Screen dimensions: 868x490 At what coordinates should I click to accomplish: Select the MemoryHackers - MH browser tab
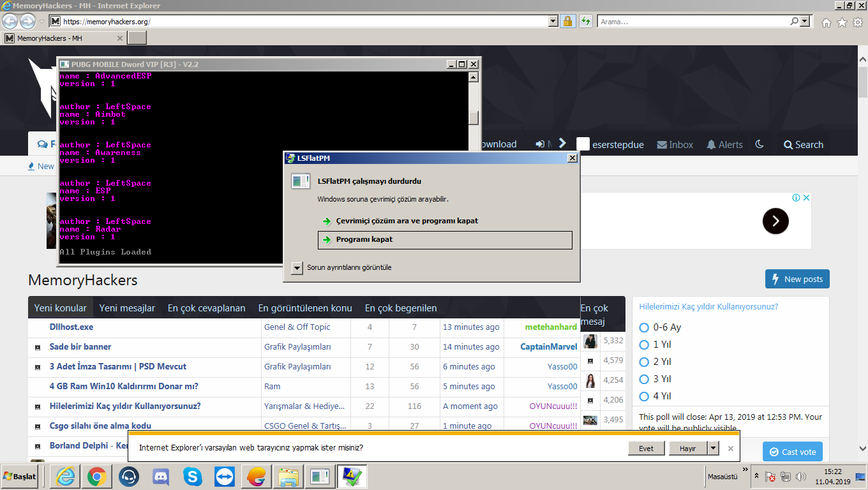[x=64, y=38]
